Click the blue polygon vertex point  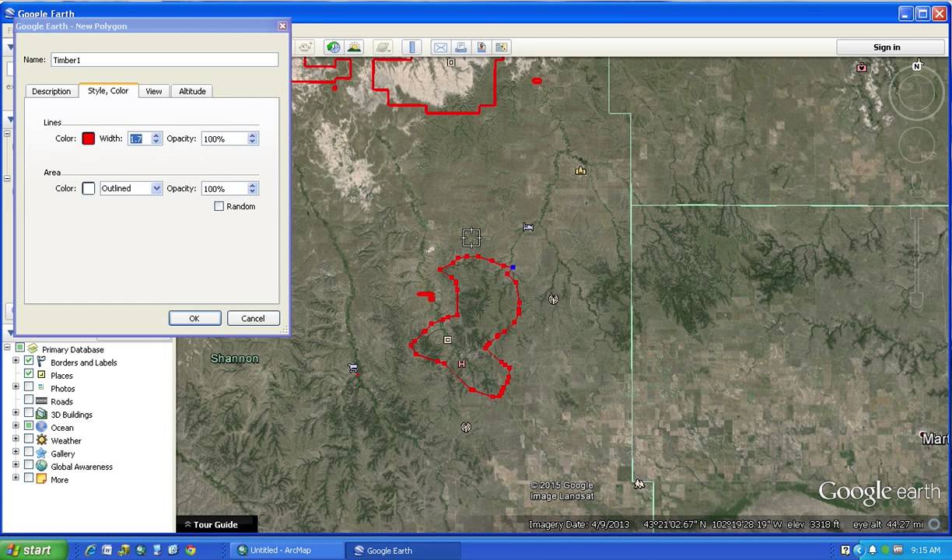(512, 268)
